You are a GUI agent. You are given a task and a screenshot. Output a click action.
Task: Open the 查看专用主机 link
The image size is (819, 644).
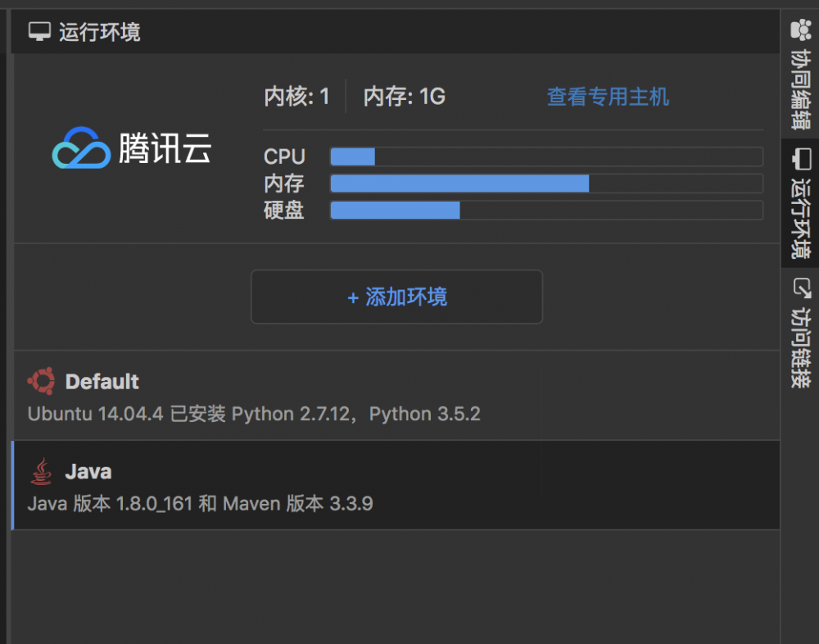point(608,96)
